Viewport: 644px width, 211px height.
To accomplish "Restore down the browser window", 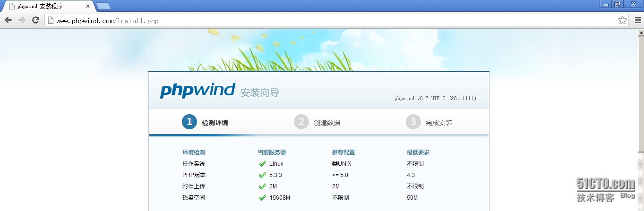I will coord(618,4).
